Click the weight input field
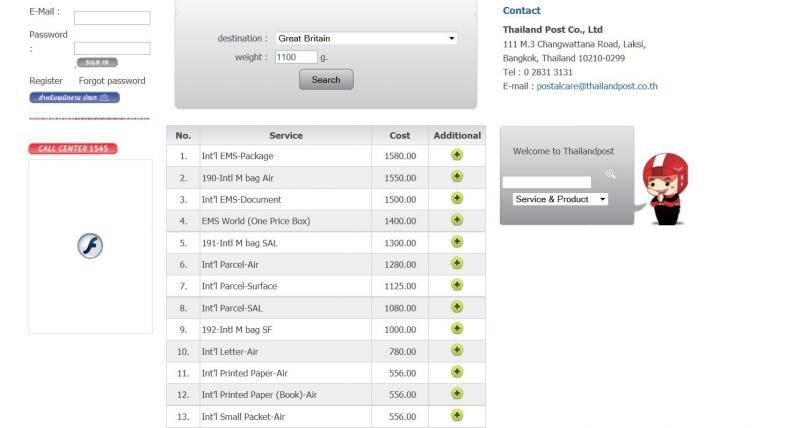 click(x=296, y=58)
